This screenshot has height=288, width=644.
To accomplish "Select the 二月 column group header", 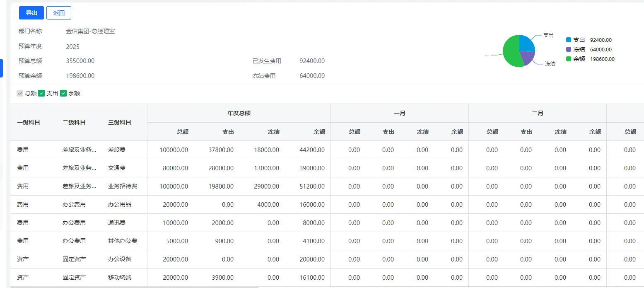I will click(x=538, y=113).
